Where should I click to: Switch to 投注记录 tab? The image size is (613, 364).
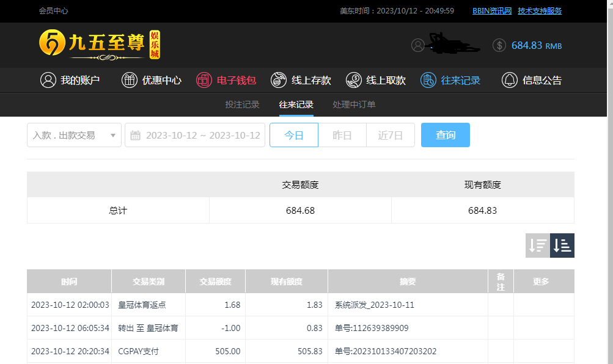[x=243, y=104]
